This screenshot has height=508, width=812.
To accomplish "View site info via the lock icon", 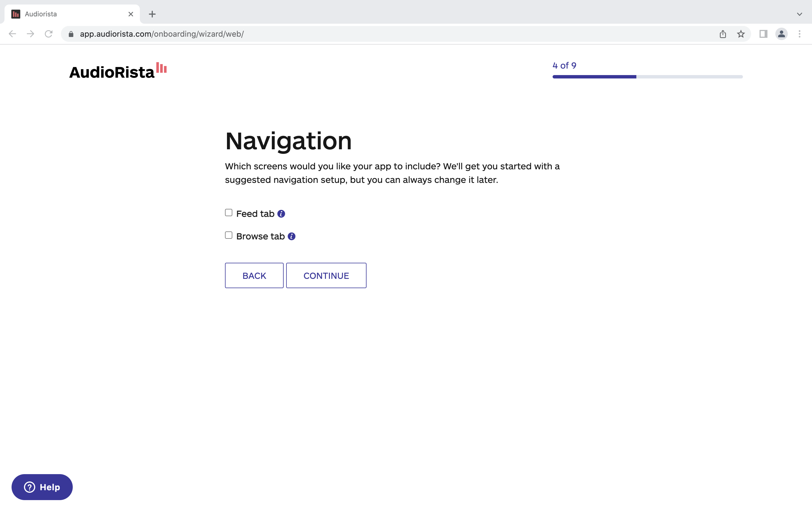I will 71,34.
